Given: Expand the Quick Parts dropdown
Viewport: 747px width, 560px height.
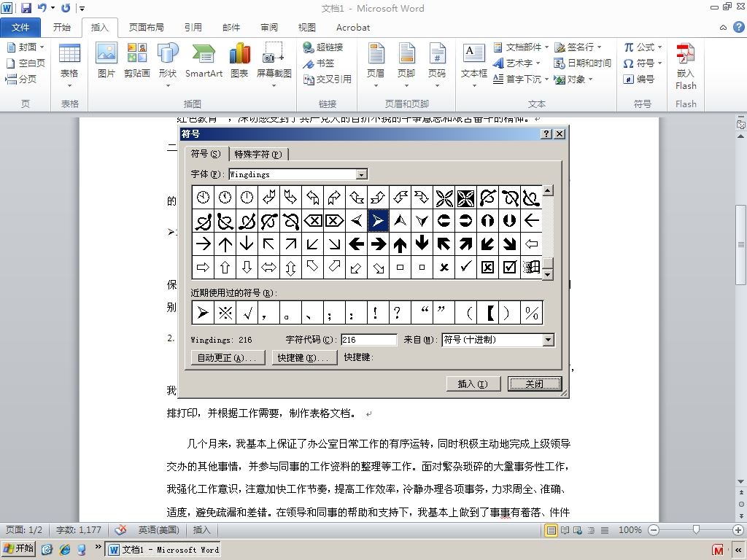Looking at the screenshot, I should click(546, 47).
